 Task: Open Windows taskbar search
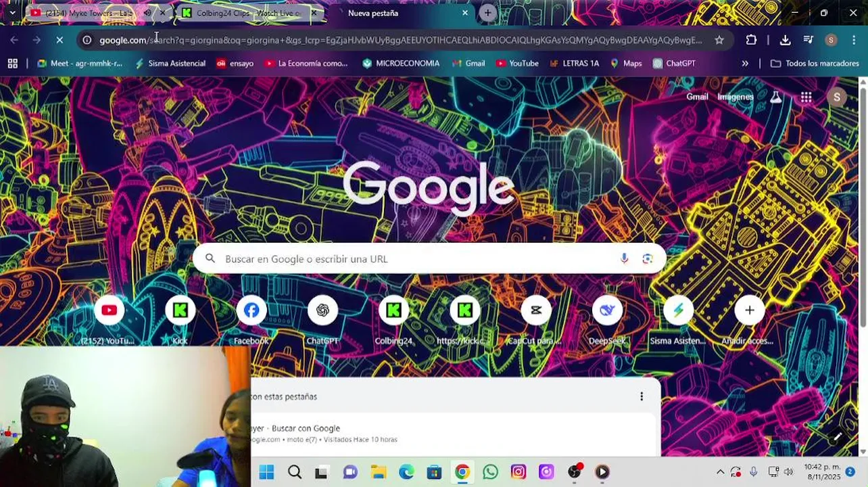pos(295,472)
